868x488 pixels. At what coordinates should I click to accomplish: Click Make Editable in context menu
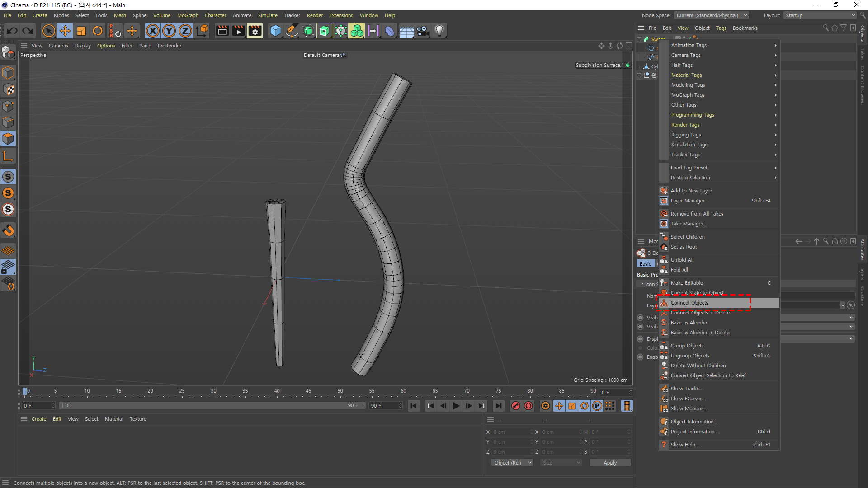[x=687, y=283]
